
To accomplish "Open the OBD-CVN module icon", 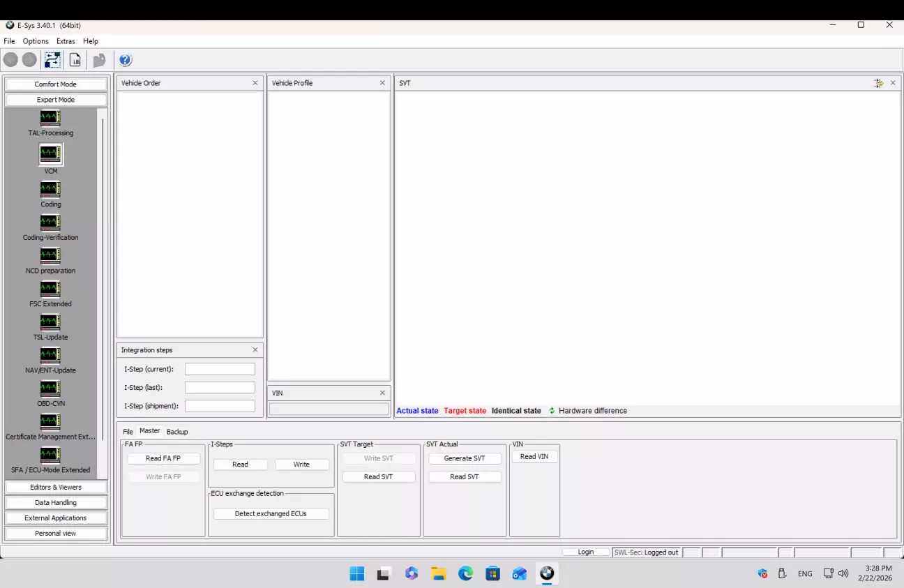I will tap(50, 389).
